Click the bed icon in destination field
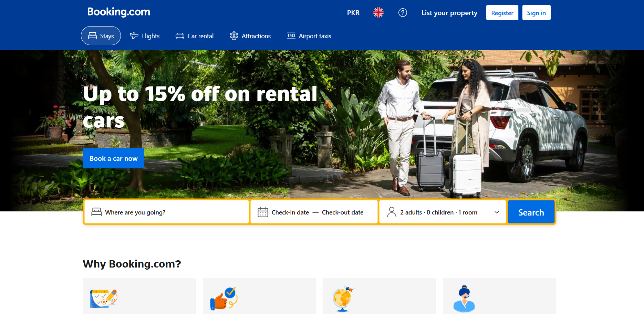 [96, 212]
